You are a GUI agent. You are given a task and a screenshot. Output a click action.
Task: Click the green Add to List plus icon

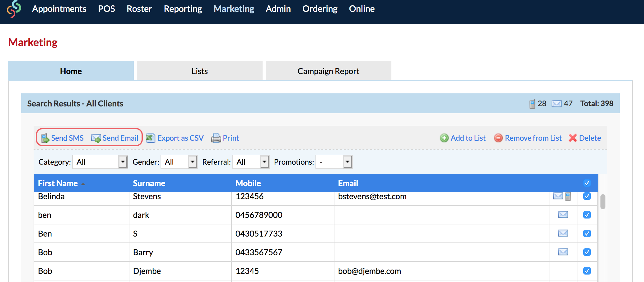444,138
